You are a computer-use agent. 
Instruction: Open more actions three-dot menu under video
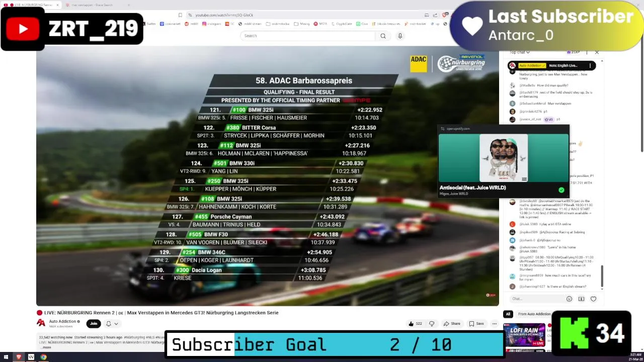[x=494, y=324]
